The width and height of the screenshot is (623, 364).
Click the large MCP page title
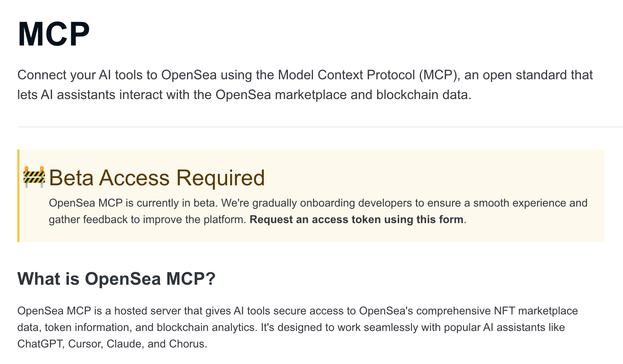tap(54, 34)
